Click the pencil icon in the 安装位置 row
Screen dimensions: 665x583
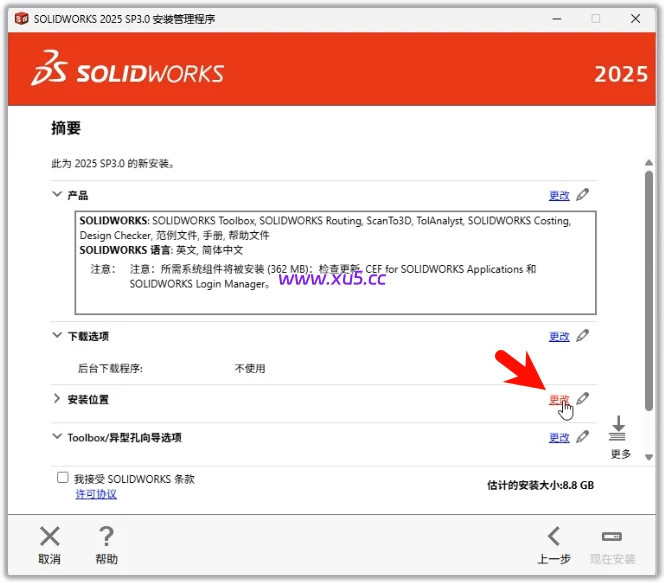(x=583, y=399)
